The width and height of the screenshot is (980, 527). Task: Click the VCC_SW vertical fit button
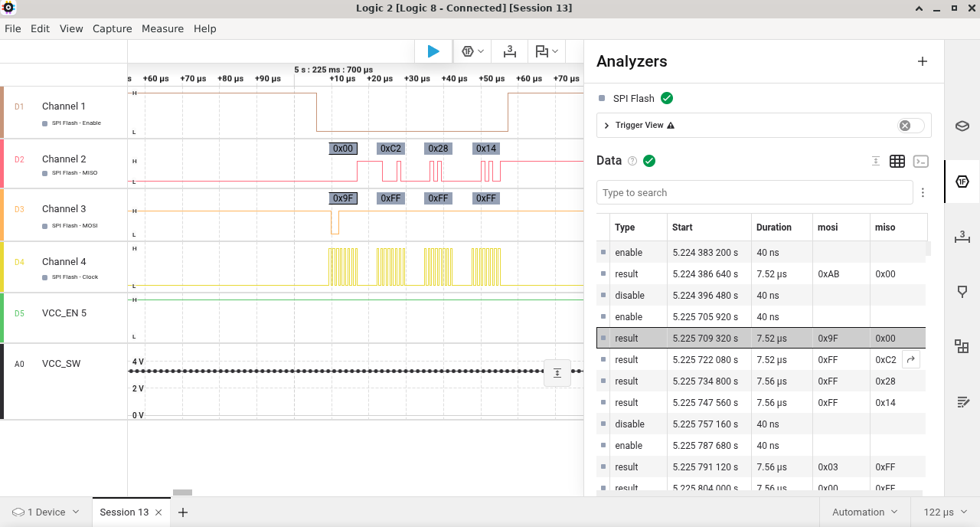coord(557,373)
